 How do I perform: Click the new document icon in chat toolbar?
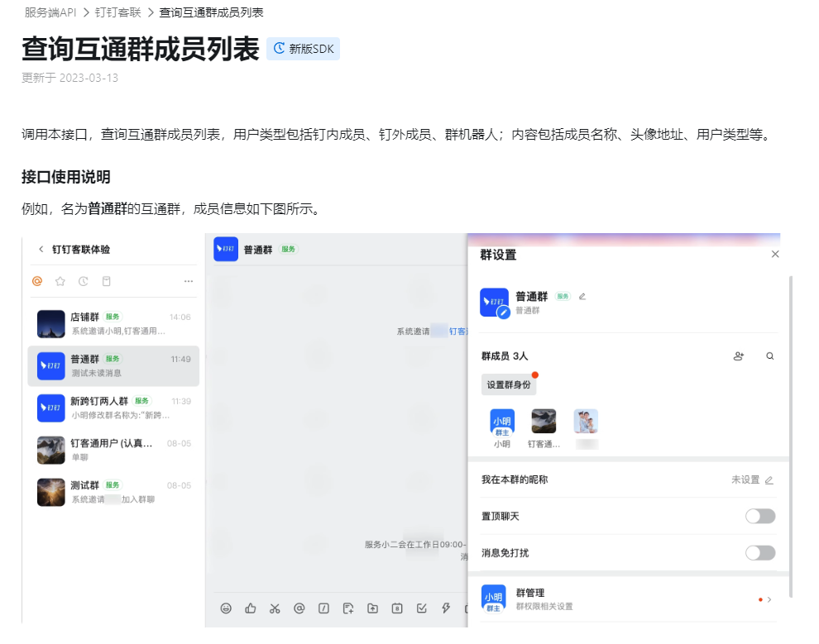347,608
